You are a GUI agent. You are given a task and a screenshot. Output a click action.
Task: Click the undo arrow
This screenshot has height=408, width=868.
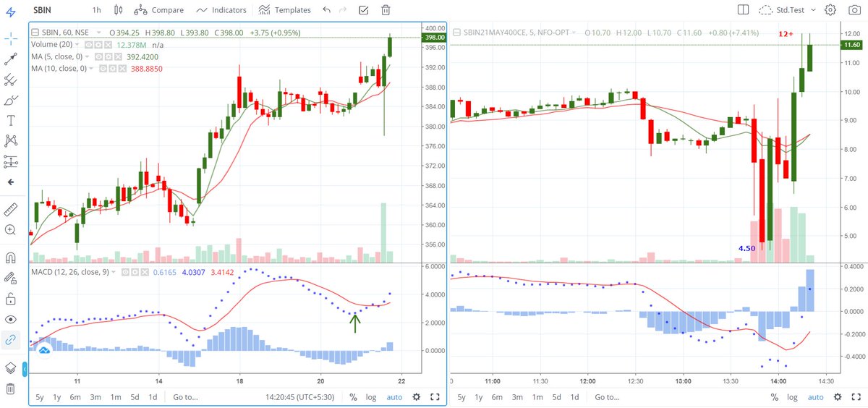click(x=327, y=10)
